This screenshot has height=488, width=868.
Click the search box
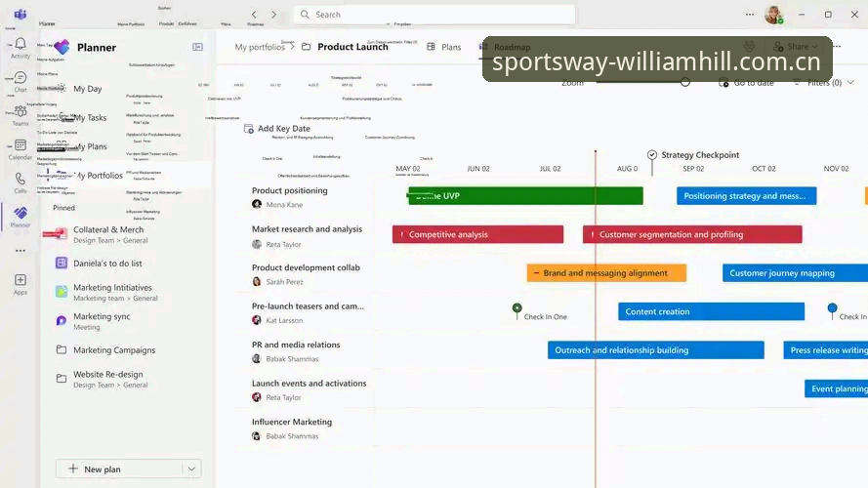[434, 15]
